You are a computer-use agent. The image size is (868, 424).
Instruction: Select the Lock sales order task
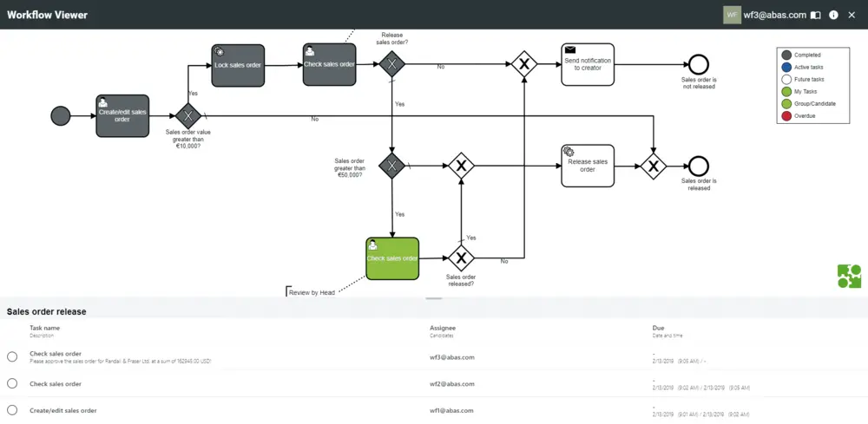tap(238, 65)
